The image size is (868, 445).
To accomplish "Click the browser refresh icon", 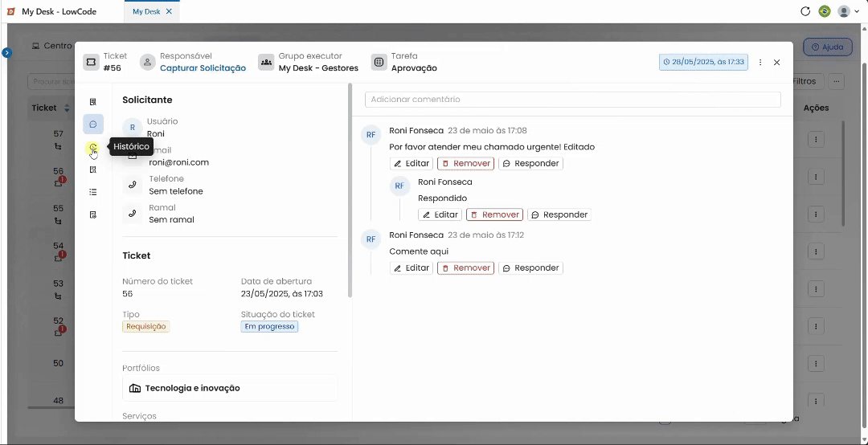I will 805,11.
